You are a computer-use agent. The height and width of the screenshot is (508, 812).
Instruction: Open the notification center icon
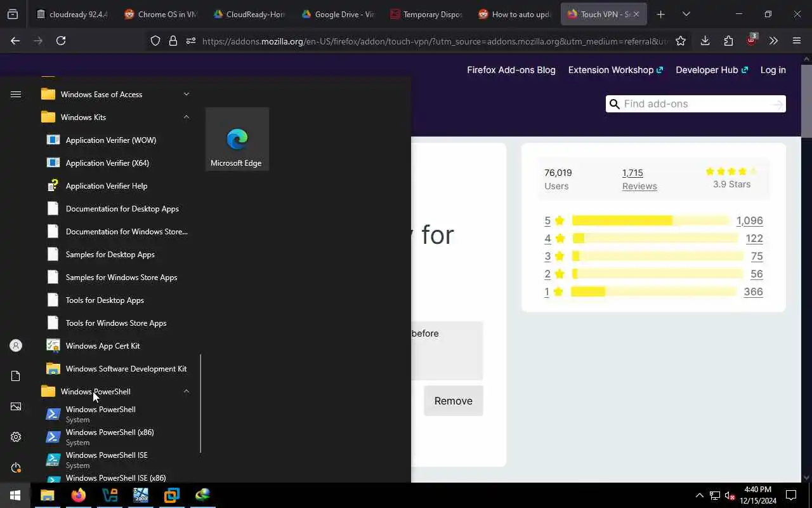pyautogui.click(x=791, y=495)
